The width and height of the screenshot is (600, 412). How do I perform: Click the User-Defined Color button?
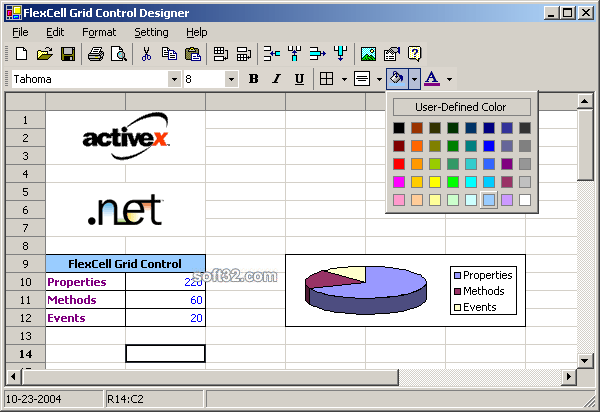coord(462,107)
